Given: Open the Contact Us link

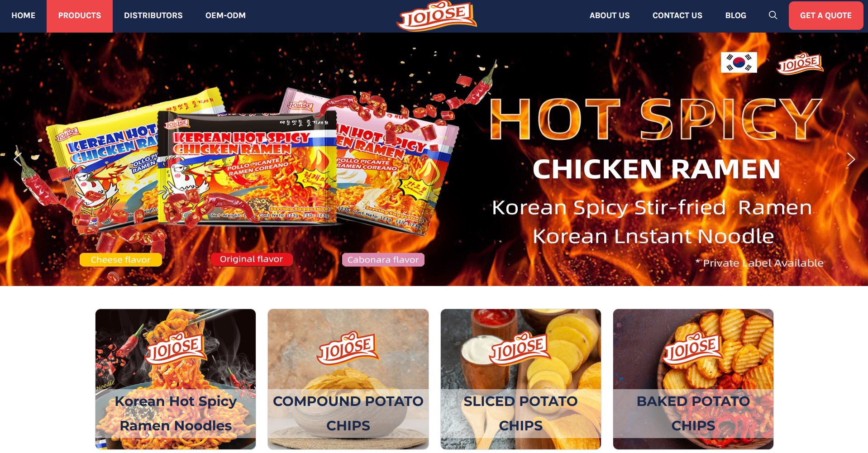Looking at the screenshot, I should click(x=677, y=16).
